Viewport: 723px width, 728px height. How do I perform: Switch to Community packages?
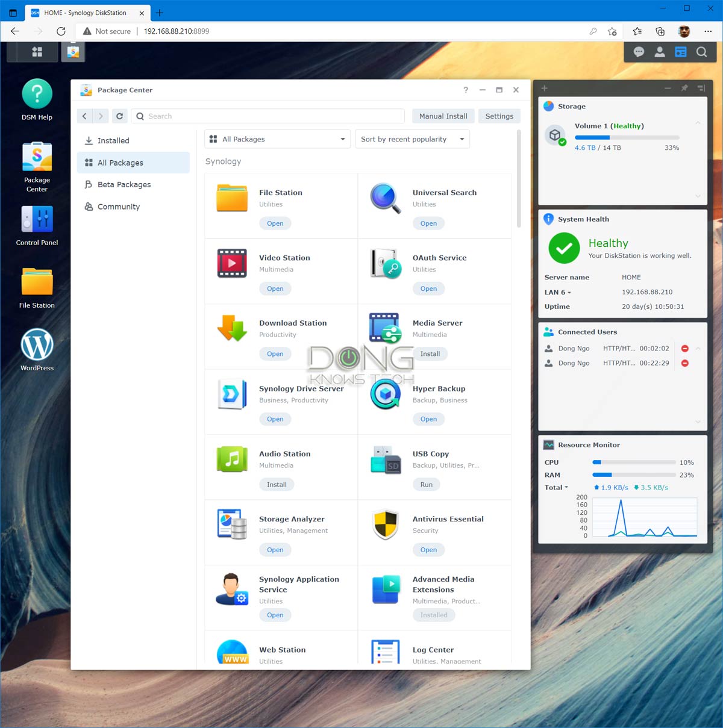click(118, 207)
